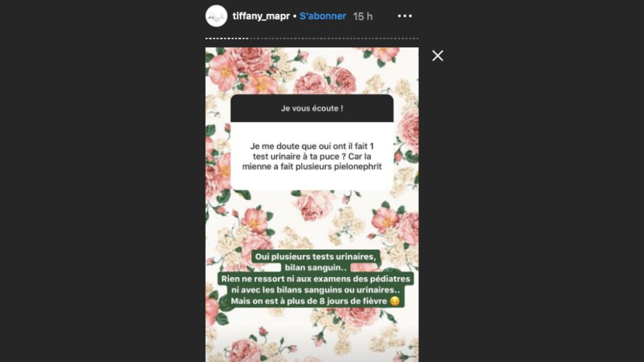
Task: Close the story with the X icon
Action: pos(438,56)
